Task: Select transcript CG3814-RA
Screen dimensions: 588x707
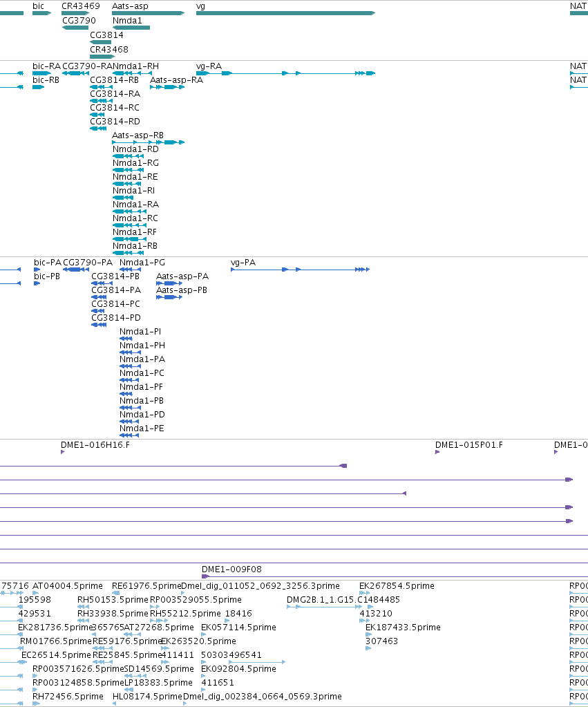Action: [x=101, y=100]
